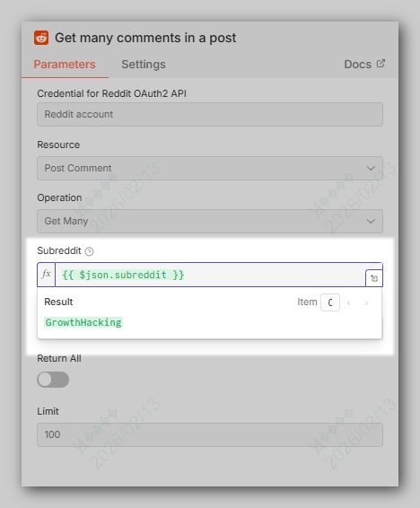420x508 pixels.
Task: Open the Operation dropdown showing Get Many
Action: (210, 221)
